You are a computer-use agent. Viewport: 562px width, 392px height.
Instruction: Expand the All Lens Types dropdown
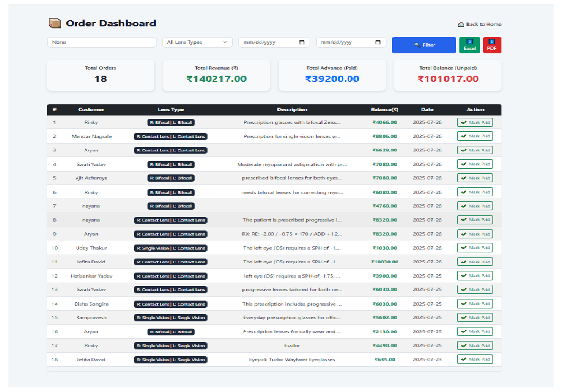197,43
